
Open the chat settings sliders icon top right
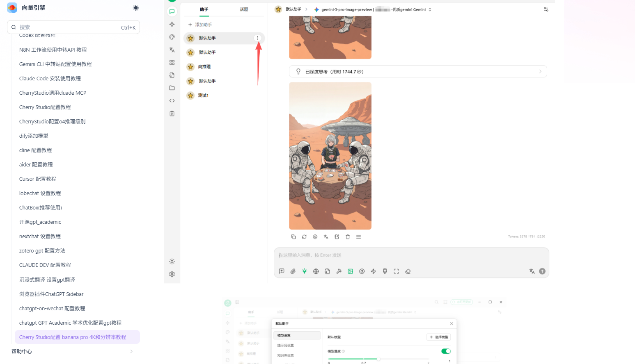546,9
